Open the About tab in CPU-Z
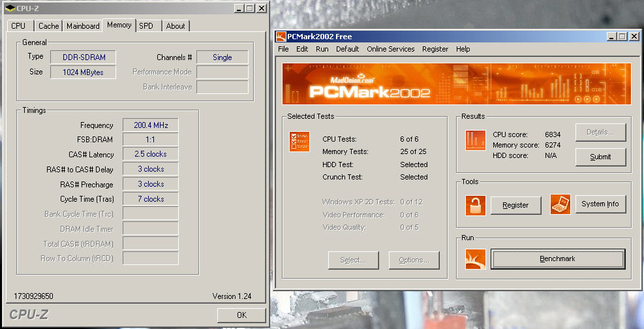This screenshot has width=644, height=329. 176,26
